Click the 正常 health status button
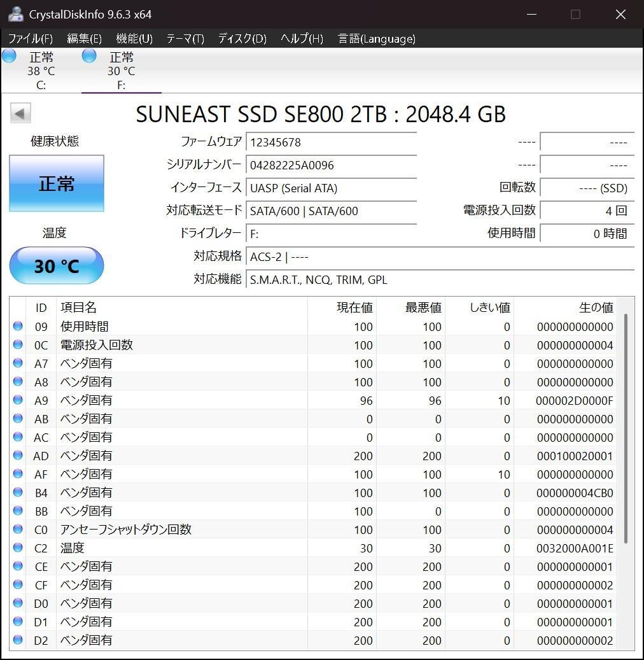This screenshot has height=660, width=644. click(56, 183)
